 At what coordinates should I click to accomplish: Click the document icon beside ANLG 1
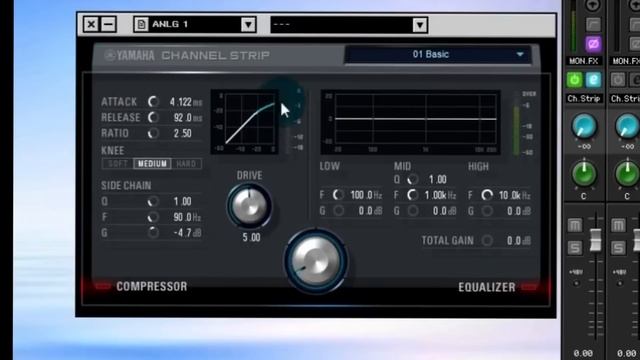point(141,24)
